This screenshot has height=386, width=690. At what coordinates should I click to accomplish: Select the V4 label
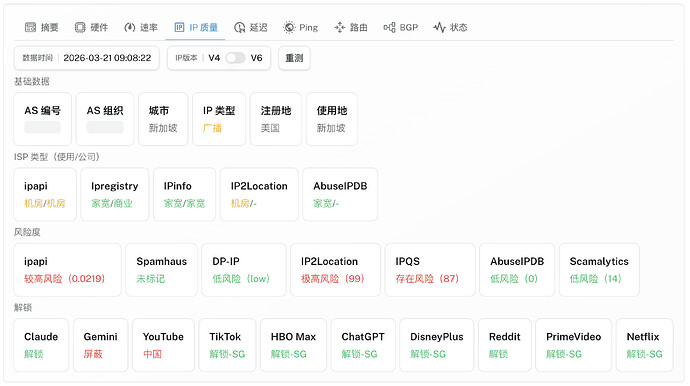[214, 58]
